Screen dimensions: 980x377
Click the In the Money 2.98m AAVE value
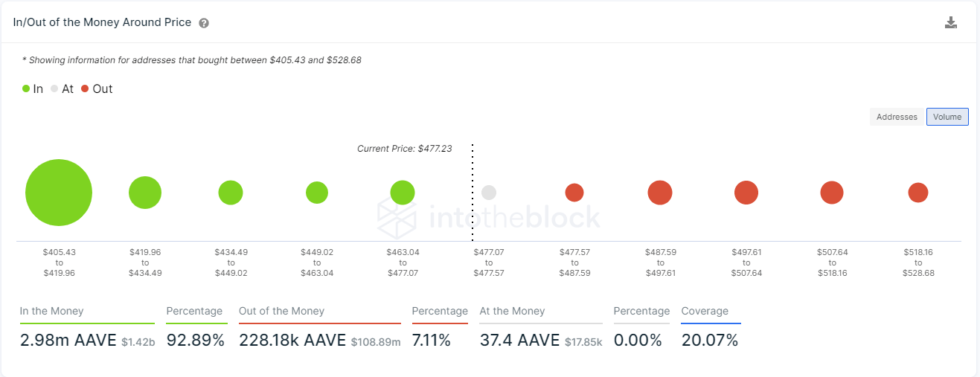click(x=68, y=341)
